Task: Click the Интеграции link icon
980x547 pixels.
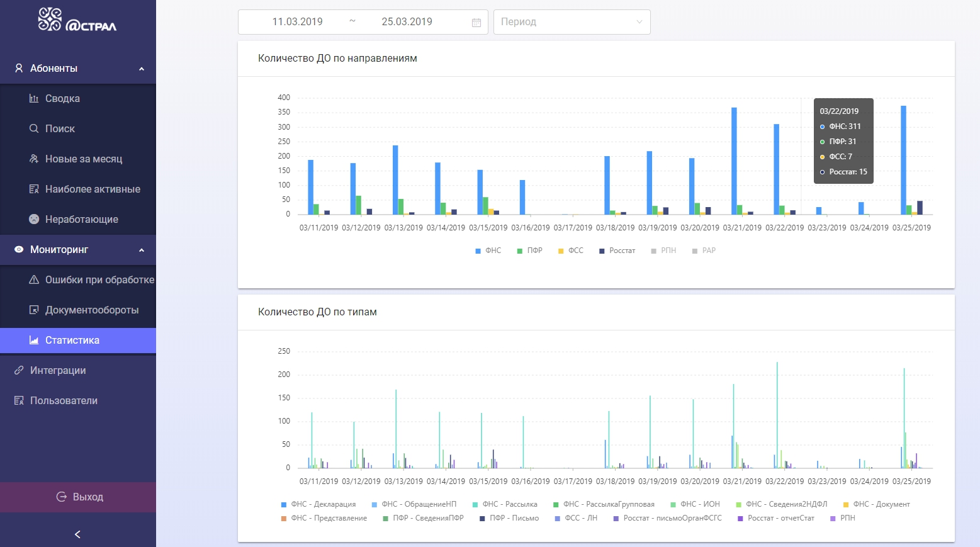Action: pyautogui.click(x=19, y=370)
